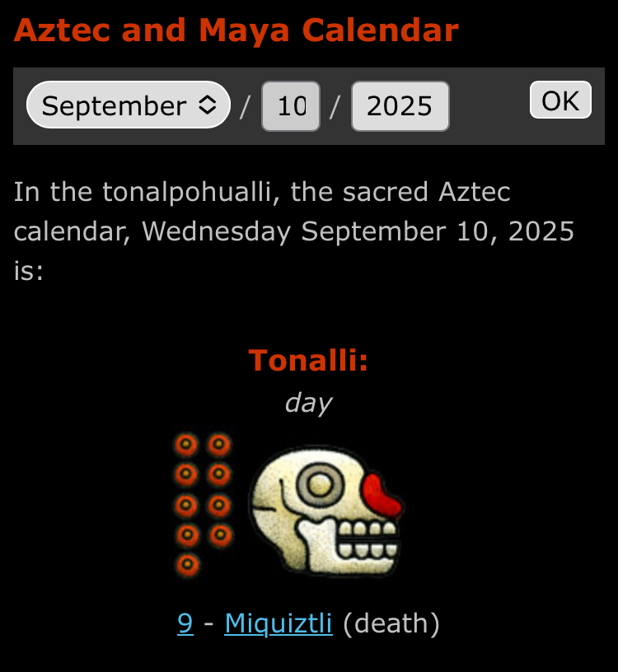Click the skull's teeth

(368, 539)
